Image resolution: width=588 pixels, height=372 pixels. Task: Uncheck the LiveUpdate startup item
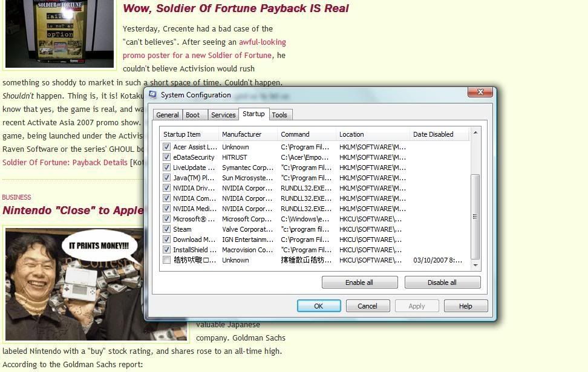point(166,168)
